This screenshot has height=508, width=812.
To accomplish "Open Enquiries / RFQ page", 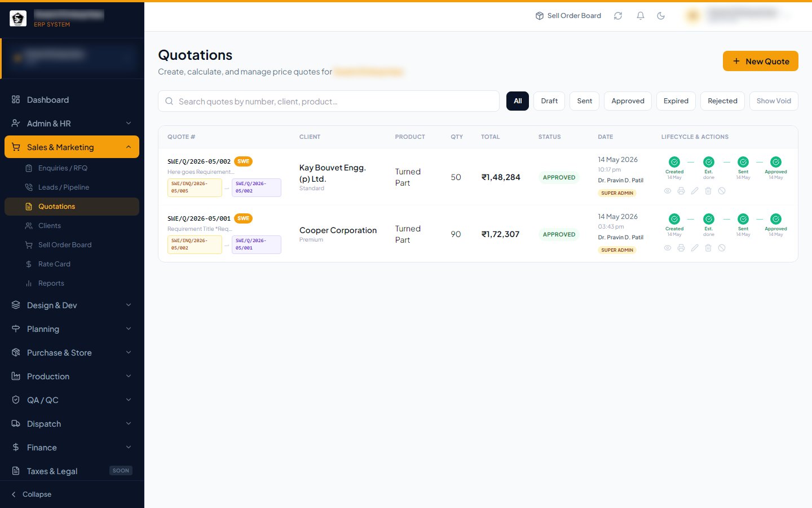I will click(72, 168).
